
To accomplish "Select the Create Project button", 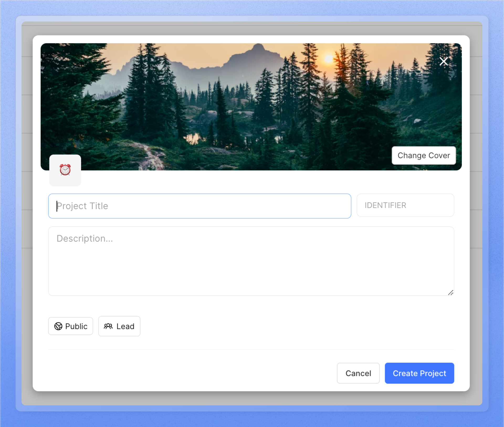I will (x=419, y=373).
